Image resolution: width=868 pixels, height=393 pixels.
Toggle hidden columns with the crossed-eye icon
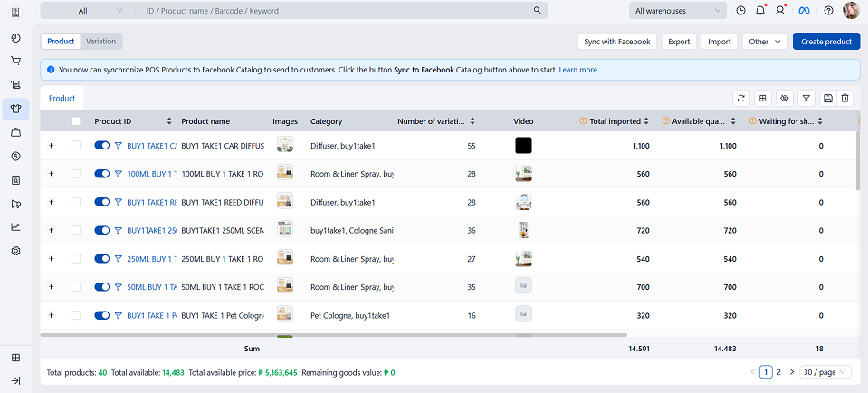click(784, 98)
